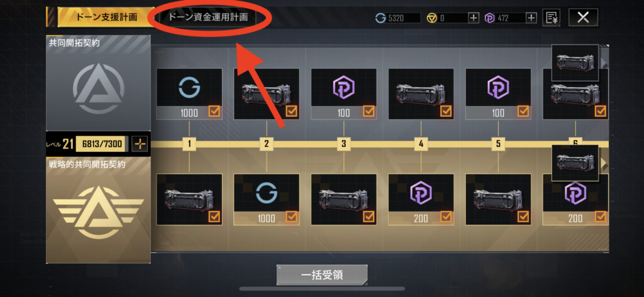Expand premium track with lower right arrow

click(604, 164)
